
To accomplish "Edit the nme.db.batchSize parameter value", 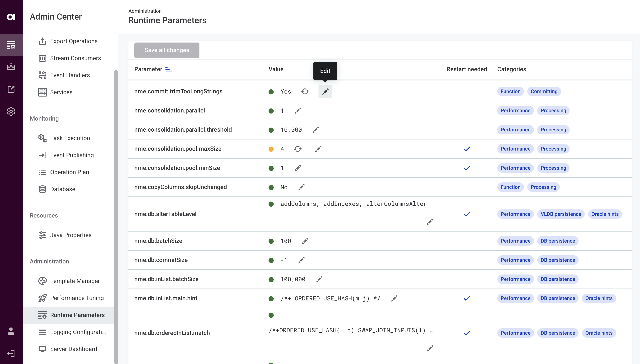I will tap(305, 241).
